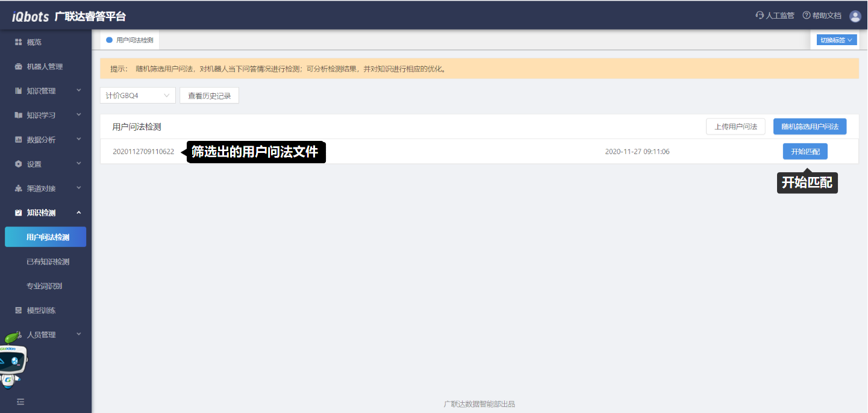Click the model training (模型训练) icon

point(18,311)
